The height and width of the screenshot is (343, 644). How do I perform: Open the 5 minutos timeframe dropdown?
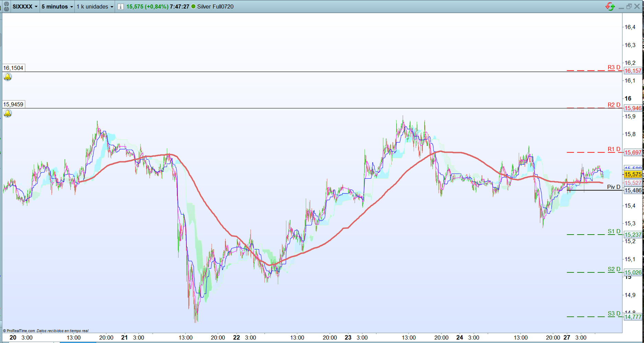[x=57, y=7]
